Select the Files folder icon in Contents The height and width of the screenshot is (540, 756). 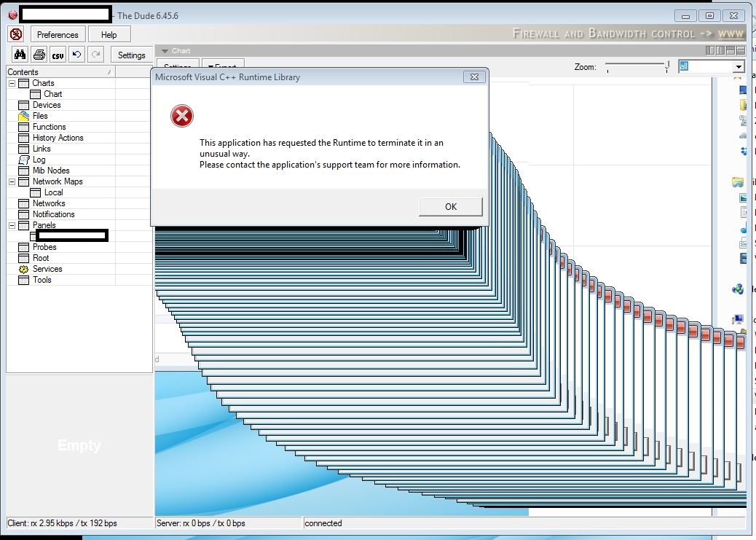tap(23, 116)
